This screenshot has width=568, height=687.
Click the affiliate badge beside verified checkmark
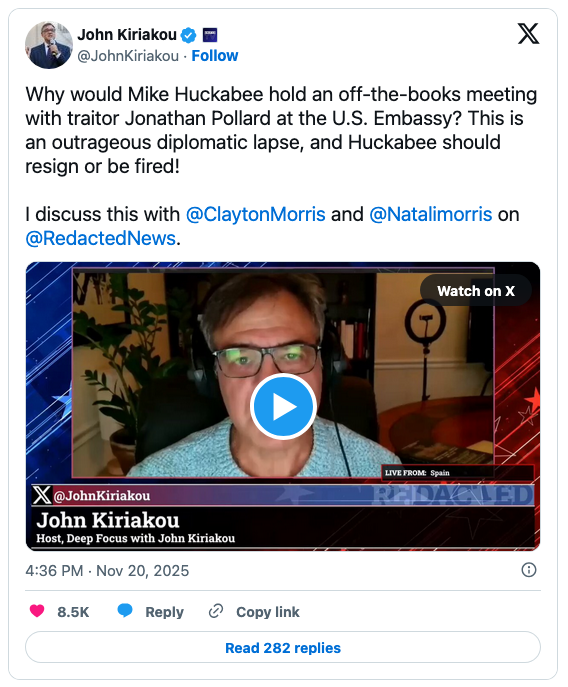(x=210, y=35)
